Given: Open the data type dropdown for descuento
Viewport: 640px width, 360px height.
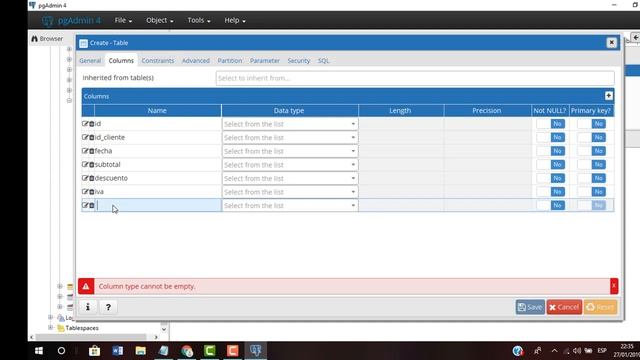Looking at the screenshot, I should [x=290, y=178].
